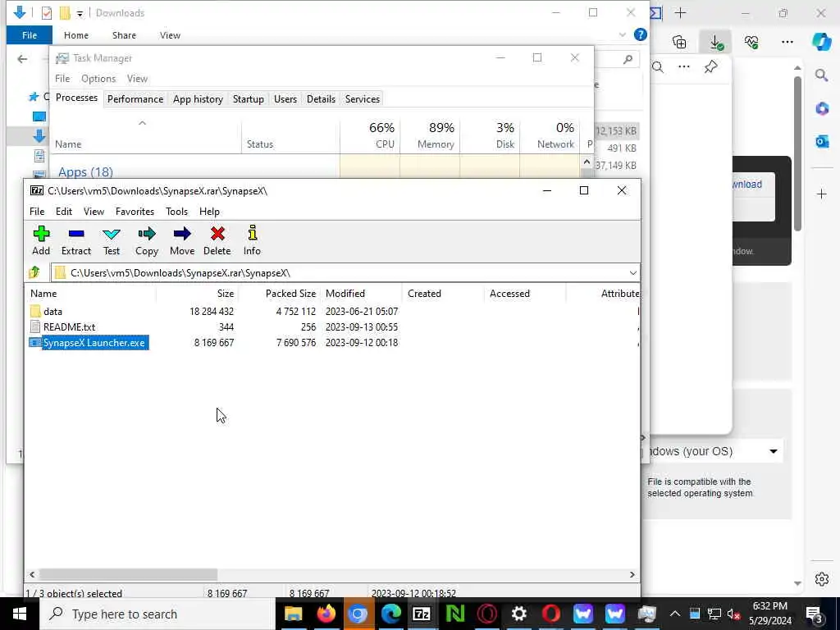Open the Edit menu in 7-Zip
The width and height of the screenshot is (840, 630).
click(64, 212)
